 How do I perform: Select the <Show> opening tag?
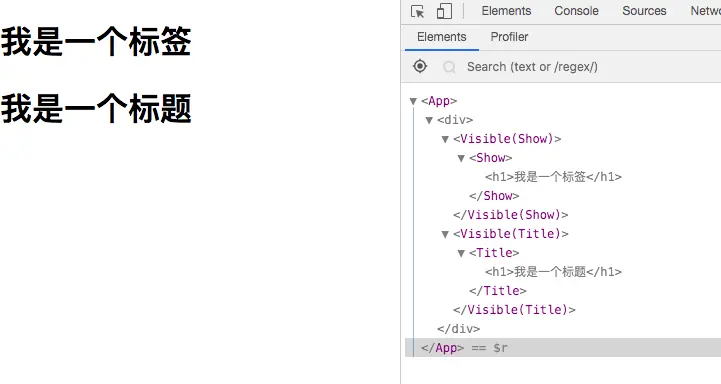click(491, 158)
